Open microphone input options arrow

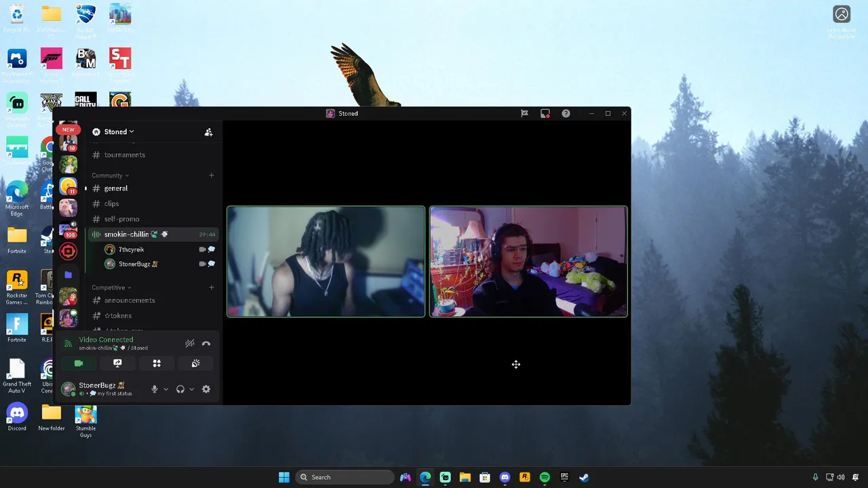[x=165, y=389]
